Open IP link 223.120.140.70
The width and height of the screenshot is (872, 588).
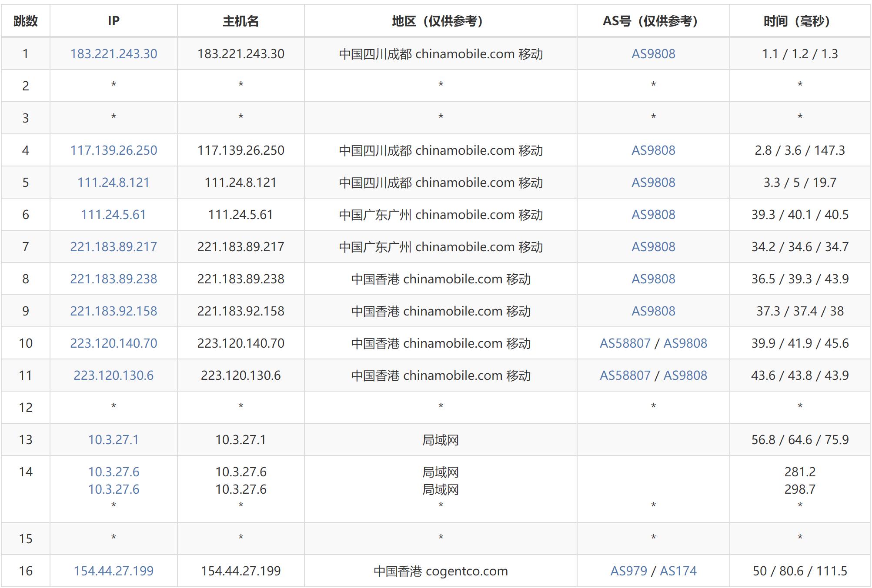[x=114, y=343]
